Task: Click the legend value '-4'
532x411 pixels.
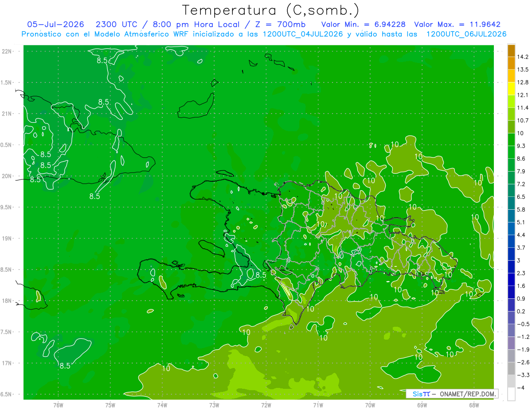Action: pyautogui.click(x=521, y=388)
